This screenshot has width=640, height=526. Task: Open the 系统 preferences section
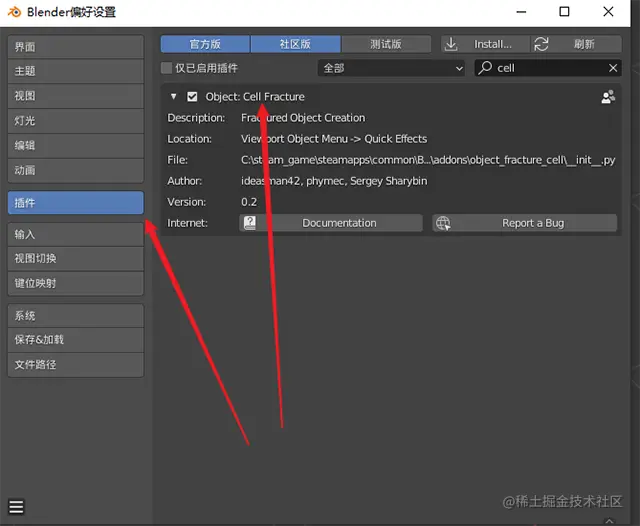[76, 316]
